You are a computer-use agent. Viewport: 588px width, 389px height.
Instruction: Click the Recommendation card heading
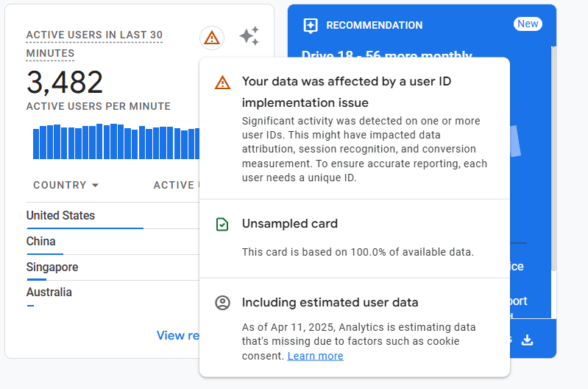(374, 26)
